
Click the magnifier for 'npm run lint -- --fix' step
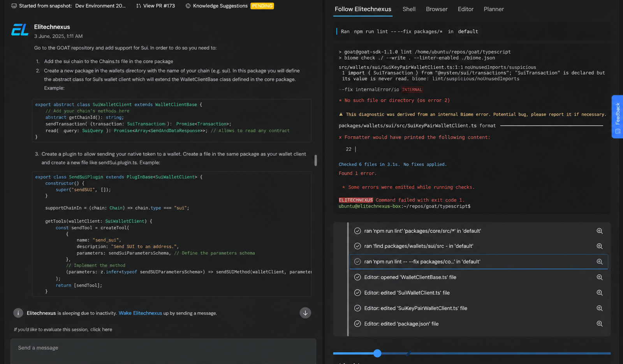click(x=600, y=262)
